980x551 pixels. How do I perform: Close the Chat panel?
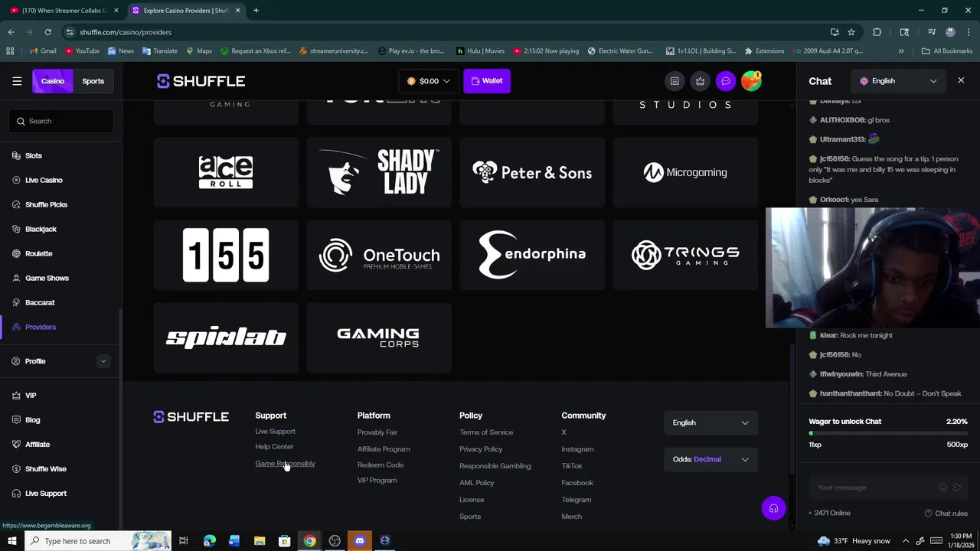click(961, 80)
